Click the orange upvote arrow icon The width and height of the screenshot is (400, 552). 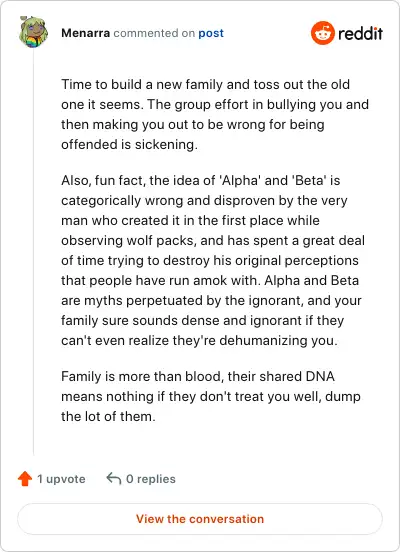[x=25, y=479]
